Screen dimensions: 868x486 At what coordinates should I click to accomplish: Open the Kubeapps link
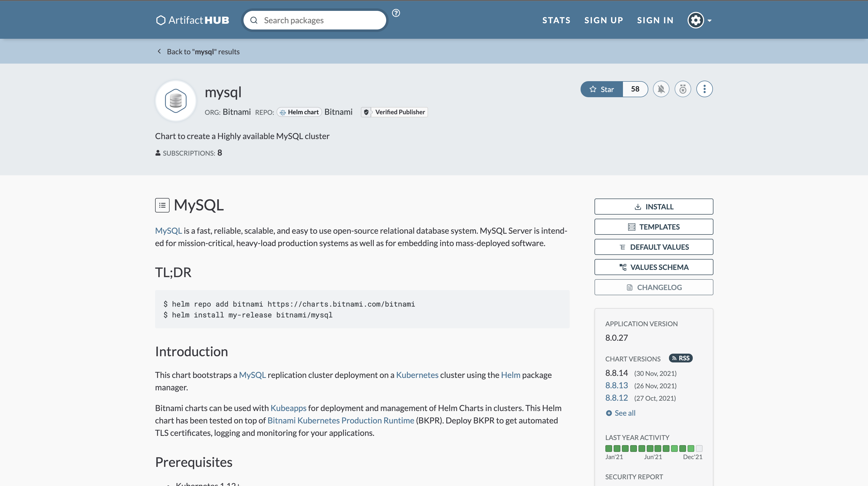click(x=288, y=408)
